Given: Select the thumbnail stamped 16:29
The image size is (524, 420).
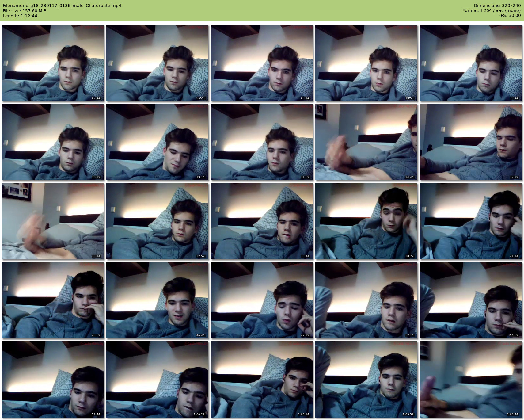Looking at the screenshot, I should (52, 142).
